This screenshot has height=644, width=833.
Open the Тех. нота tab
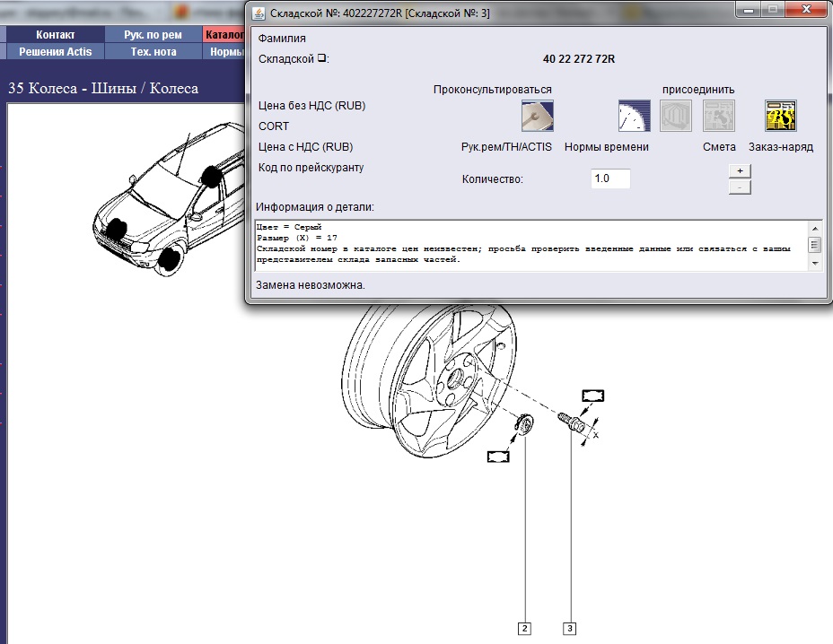[x=153, y=52]
